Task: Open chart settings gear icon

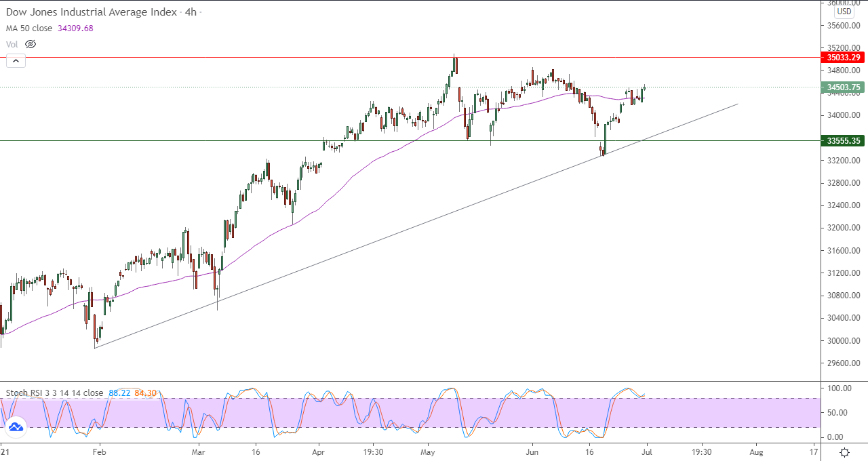Action: coord(844,452)
